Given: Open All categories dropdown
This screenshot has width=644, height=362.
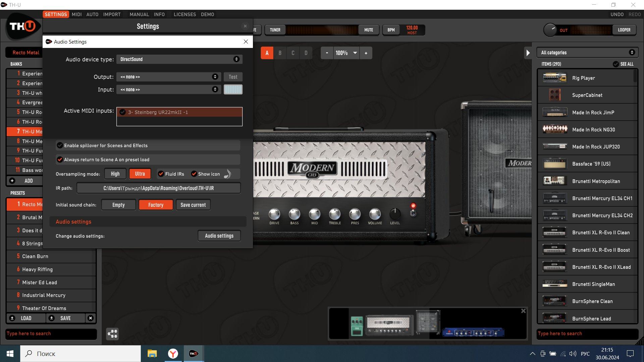Looking at the screenshot, I should [587, 53].
